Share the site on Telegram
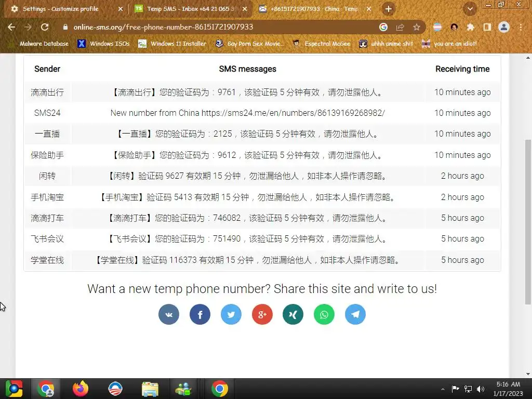The image size is (532, 399). pyautogui.click(x=355, y=314)
